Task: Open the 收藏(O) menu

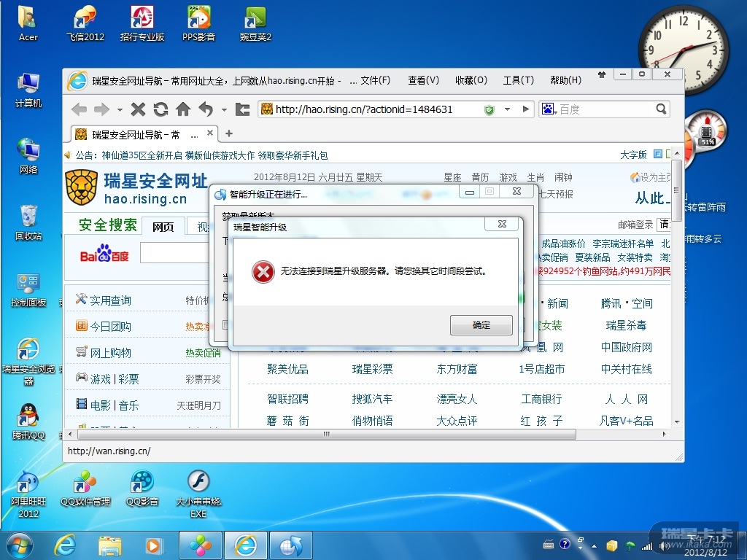Action: (471, 80)
